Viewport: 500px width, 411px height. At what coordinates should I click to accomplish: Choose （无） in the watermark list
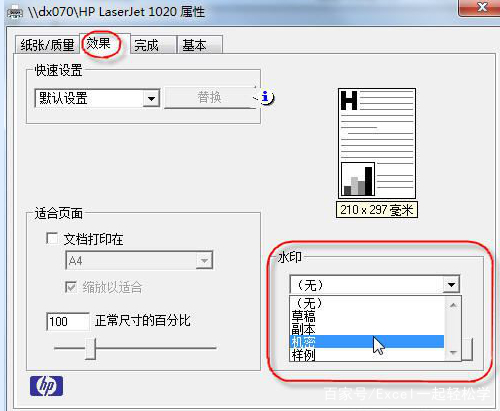pyautogui.click(x=367, y=303)
